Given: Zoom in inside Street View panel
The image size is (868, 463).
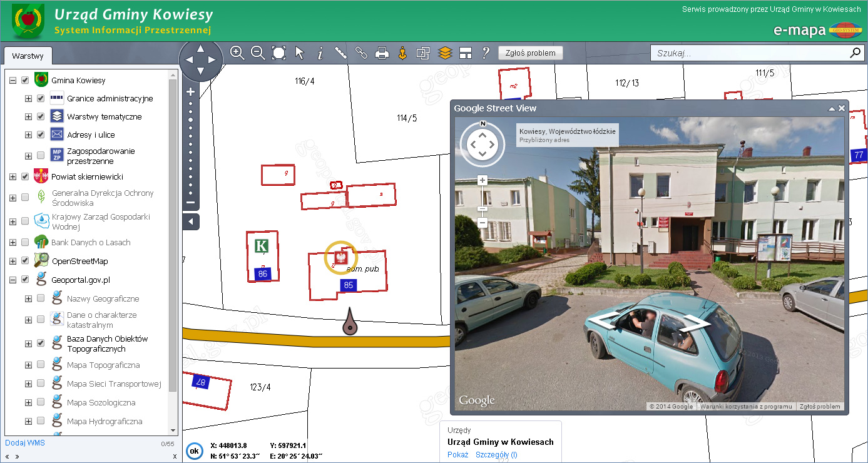Looking at the screenshot, I should [x=482, y=180].
